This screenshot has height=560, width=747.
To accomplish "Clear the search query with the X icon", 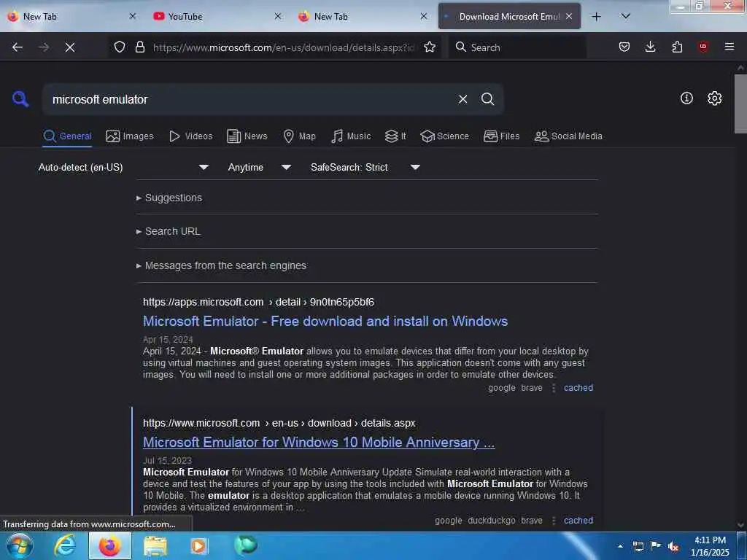I will click(x=462, y=99).
